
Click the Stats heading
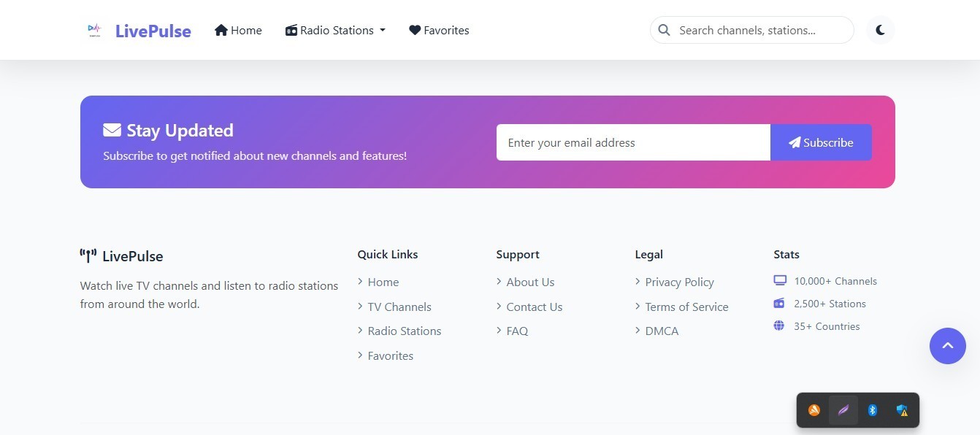pos(786,254)
